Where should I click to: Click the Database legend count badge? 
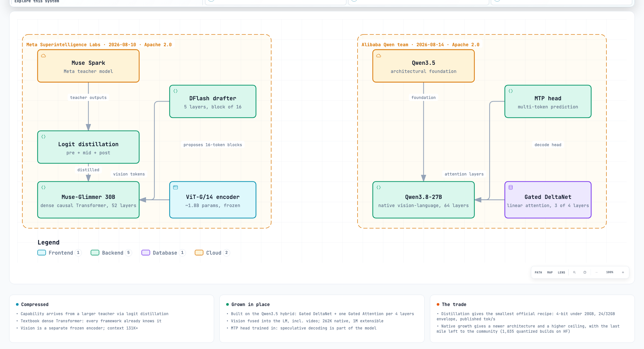pyautogui.click(x=182, y=253)
